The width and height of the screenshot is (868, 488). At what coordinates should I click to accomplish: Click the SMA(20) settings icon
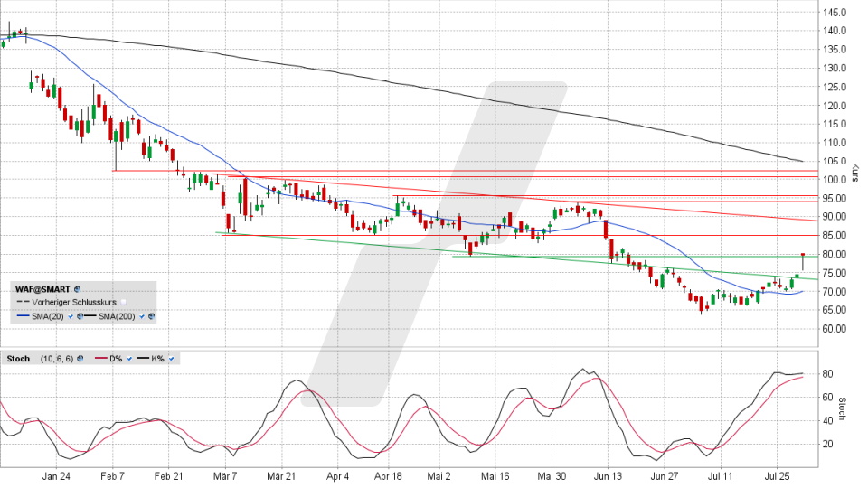(80, 316)
